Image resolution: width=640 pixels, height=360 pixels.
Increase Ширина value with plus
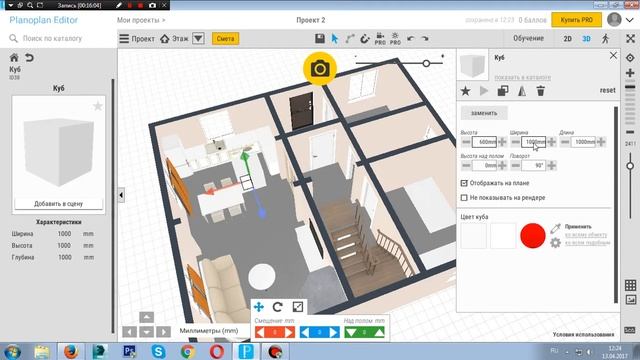click(552, 142)
